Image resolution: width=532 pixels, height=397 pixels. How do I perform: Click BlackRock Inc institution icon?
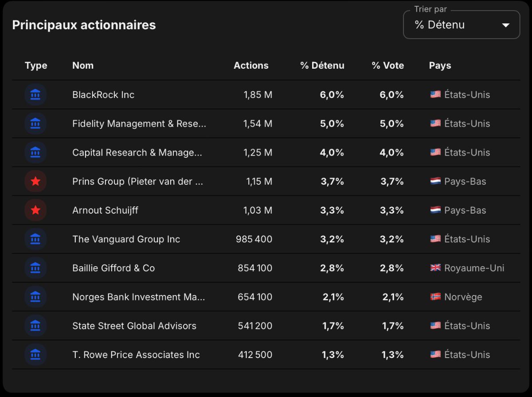click(35, 94)
